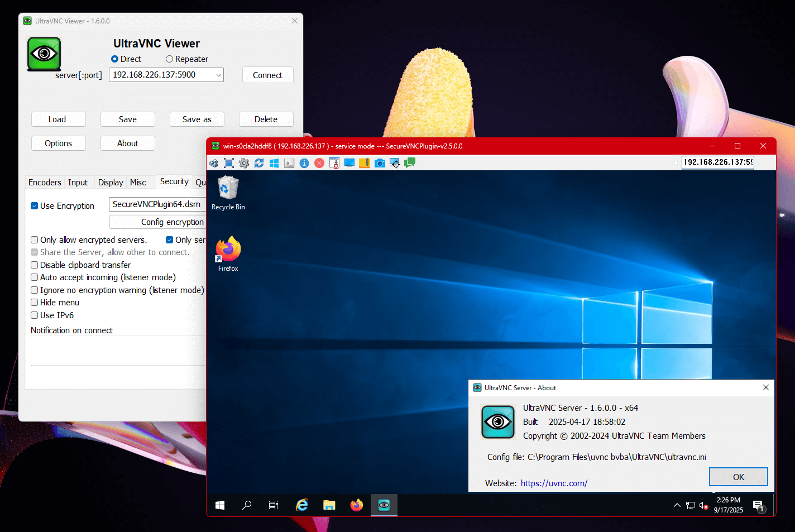Screen dimensions: 795x532
Task: Click the camera screenshot icon
Action: (380, 163)
